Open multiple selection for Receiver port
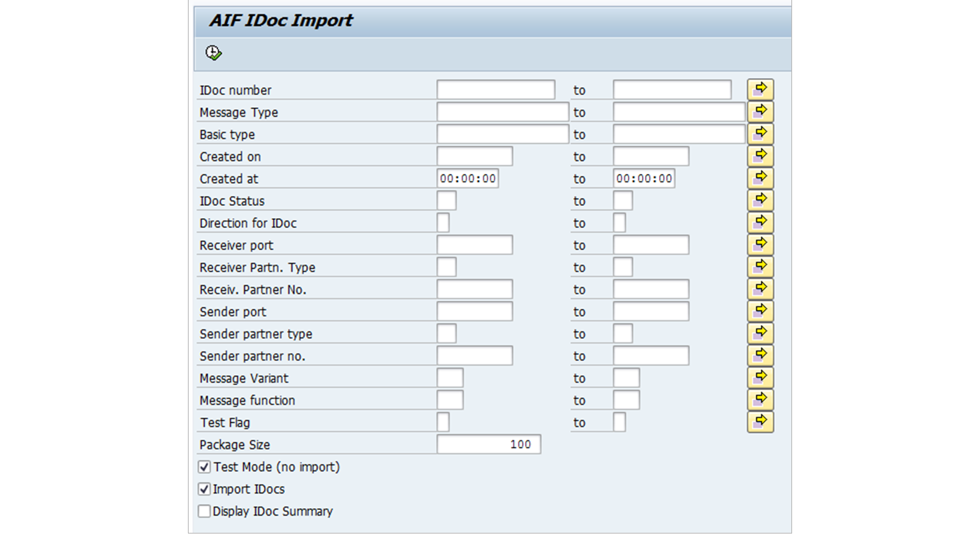The height and width of the screenshot is (534, 980). pos(760,244)
